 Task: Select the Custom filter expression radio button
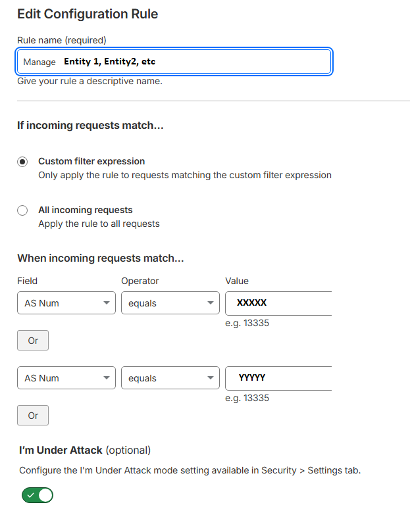pyautogui.click(x=23, y=162)
